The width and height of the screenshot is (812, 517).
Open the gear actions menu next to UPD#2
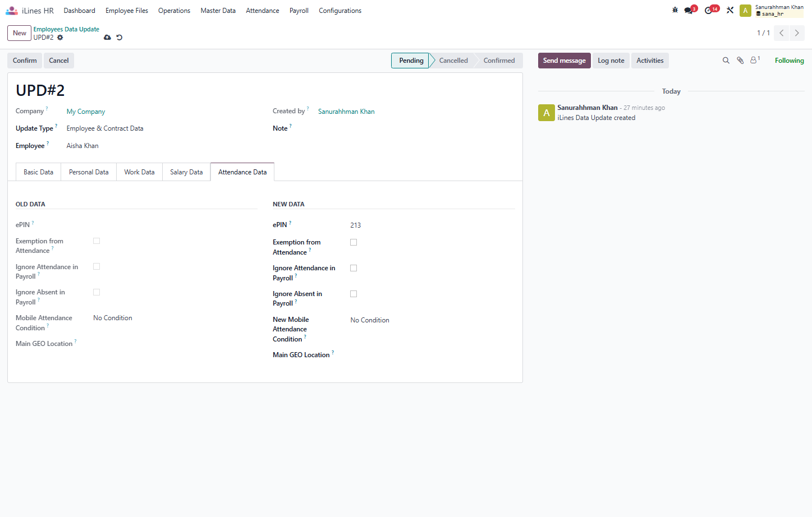(x=60, y=38)
